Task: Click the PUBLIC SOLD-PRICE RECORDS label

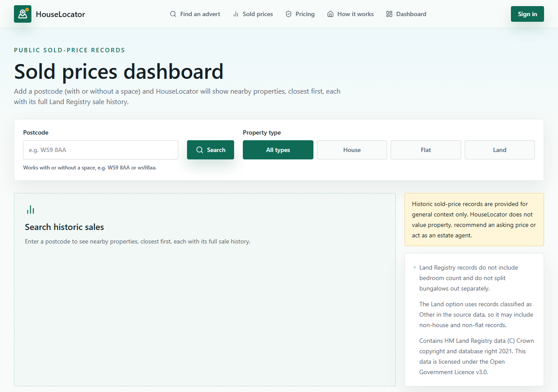Action: [x=70, y=50]
